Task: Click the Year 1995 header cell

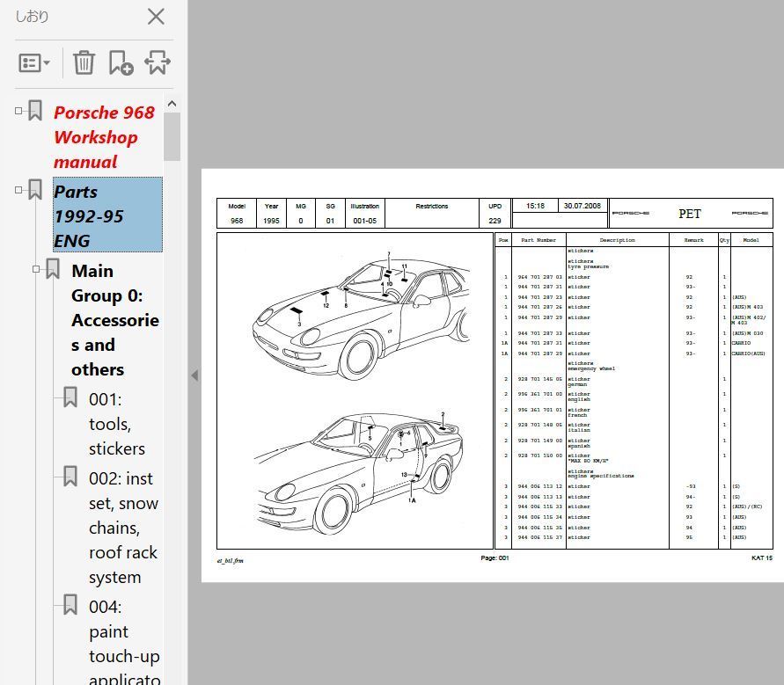Action: pos(272,214)
